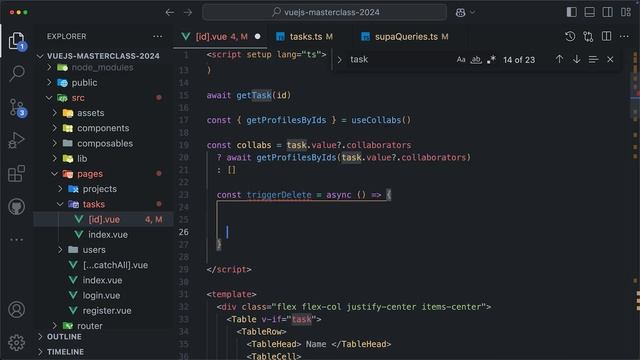Open changes compare icon in editor toolbar
The image size is (640, 360).
(x=588, y=36)
